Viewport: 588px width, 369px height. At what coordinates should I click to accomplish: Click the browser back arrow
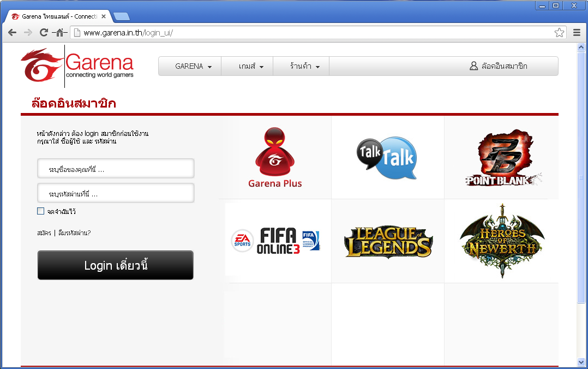click(12, 33)
